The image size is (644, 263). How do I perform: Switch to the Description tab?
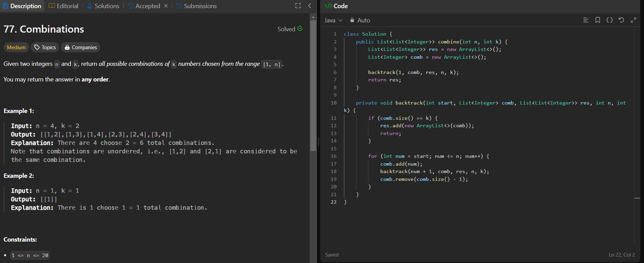pyautogui.click(x=21, y=6)
